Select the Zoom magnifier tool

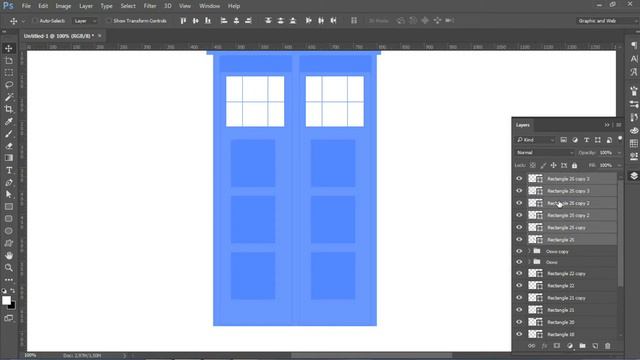9,268
